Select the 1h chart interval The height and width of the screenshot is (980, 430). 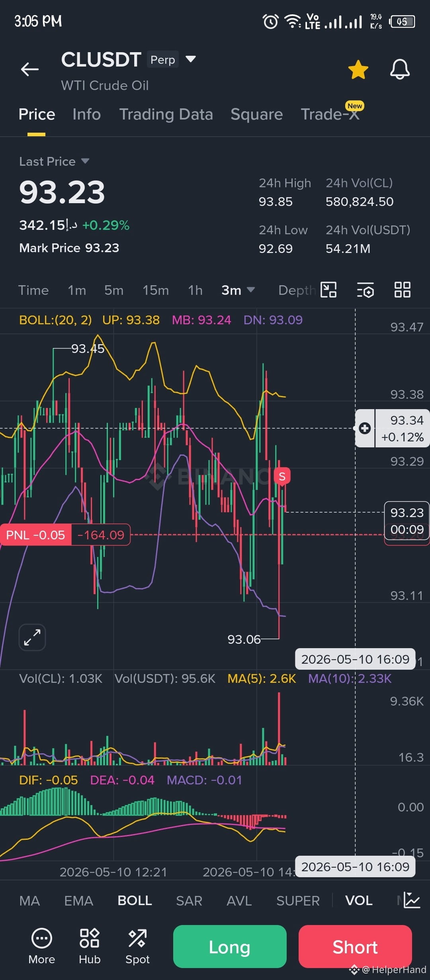tap(195, 290)
